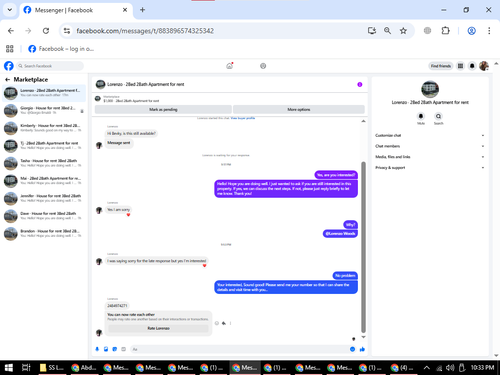React to the rate message with emoji
500x375 pixels.
217,323
